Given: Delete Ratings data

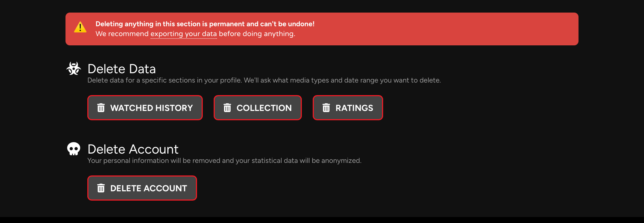Looking at the screenshot, I should click(348, 108).
